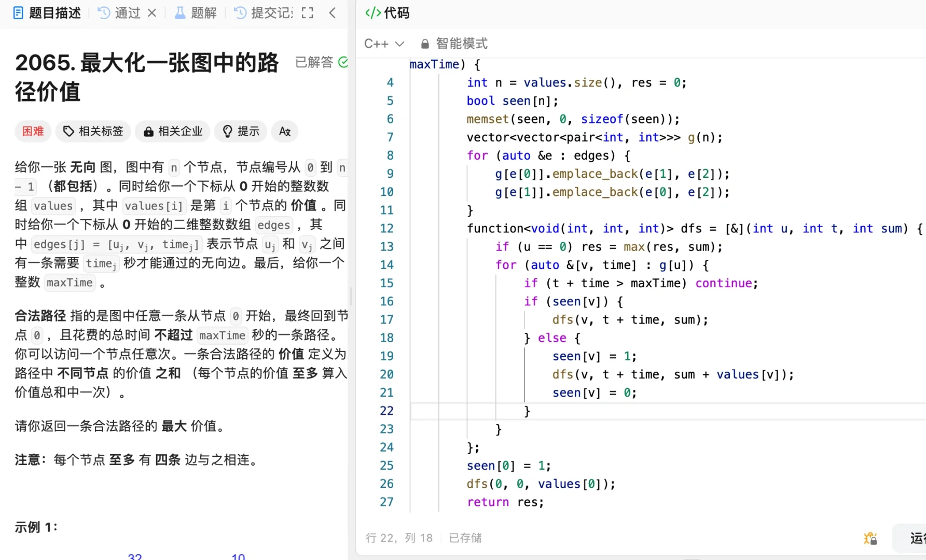
Task: Click the 已存储 saved status text
Action: (465, 538)
